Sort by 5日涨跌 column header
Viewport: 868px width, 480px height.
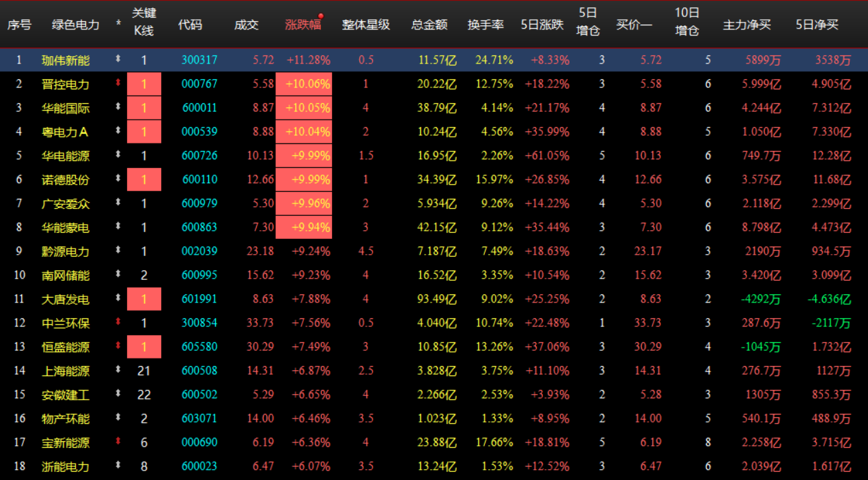click(x=542, y=25)
